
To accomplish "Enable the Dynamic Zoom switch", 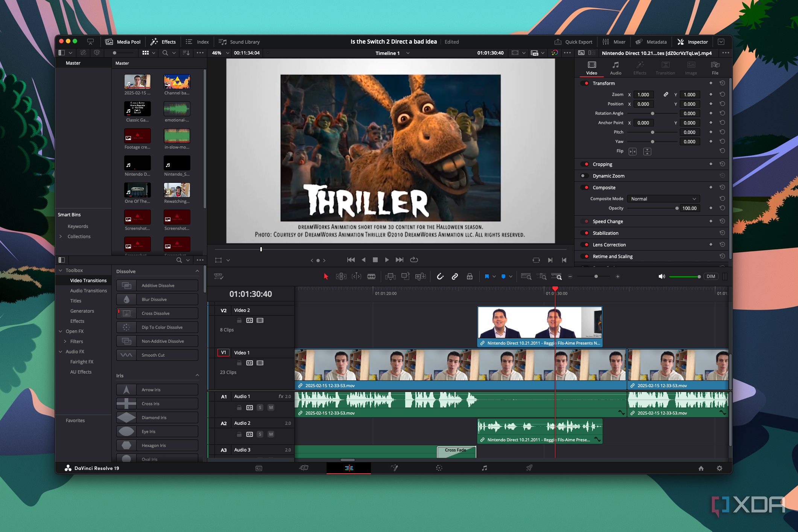I will pos(585,176).
